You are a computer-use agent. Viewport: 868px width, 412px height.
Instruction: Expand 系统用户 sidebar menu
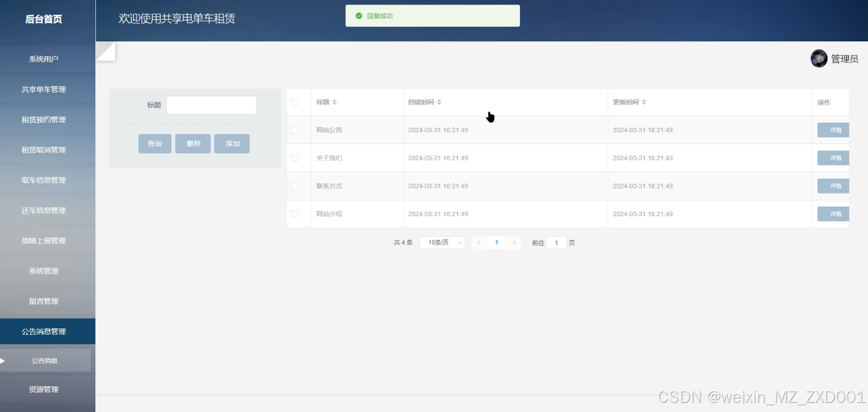44,59
